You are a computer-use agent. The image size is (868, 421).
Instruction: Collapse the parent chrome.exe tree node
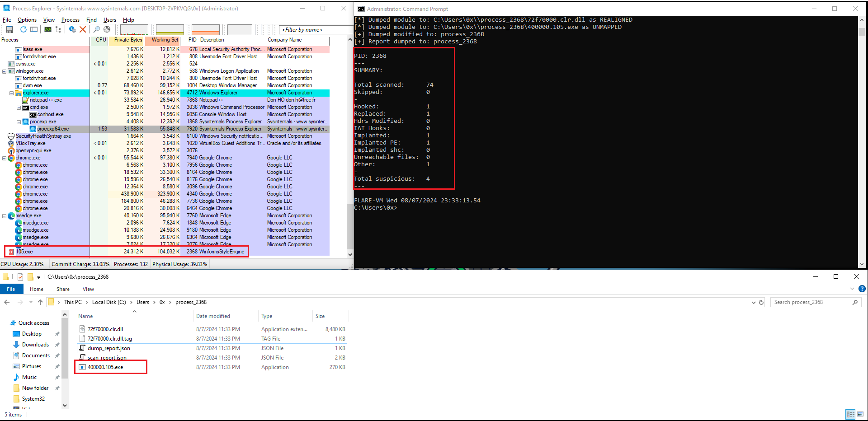point(5,158)
